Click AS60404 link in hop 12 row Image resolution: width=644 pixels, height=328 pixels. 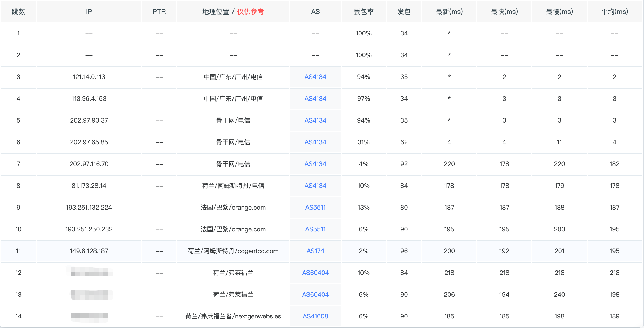[x=315, y=273]
